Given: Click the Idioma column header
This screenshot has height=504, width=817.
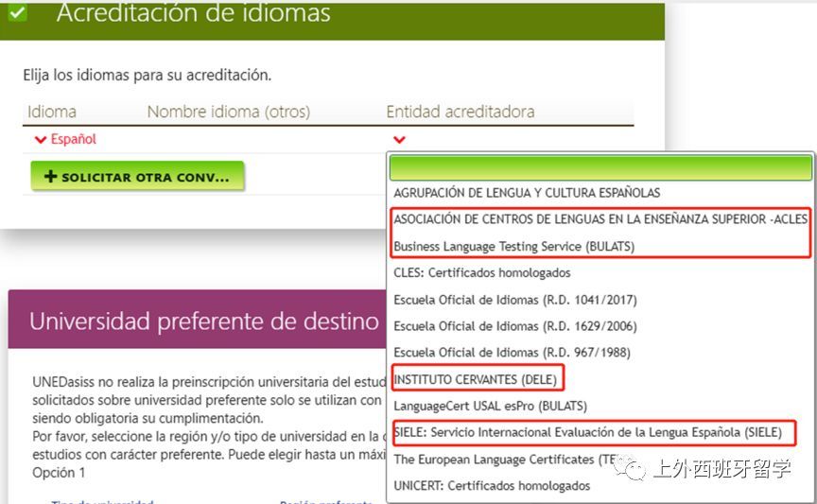Looking at the screenshot, I should pyautogui.click(x=52, y=111).
